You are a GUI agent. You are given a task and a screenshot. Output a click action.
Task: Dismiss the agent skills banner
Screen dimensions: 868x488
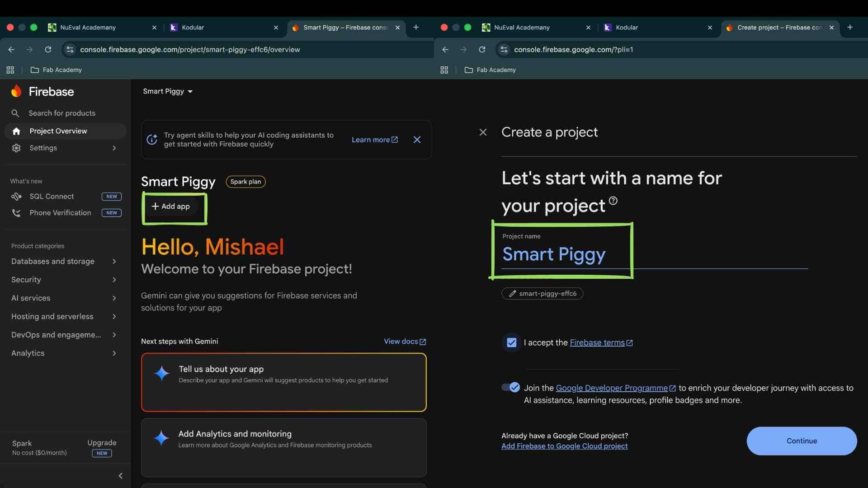coord(417,140)
